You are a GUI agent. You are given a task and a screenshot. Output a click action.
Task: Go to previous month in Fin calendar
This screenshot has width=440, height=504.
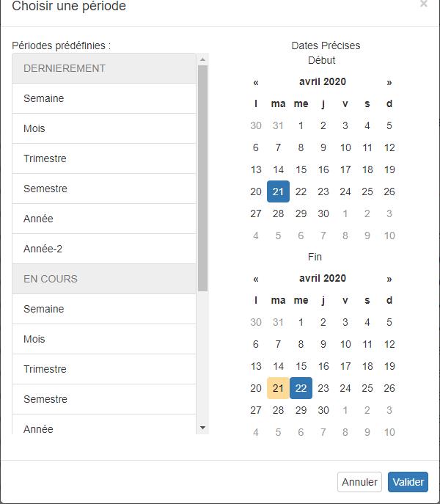click(256, 279)
